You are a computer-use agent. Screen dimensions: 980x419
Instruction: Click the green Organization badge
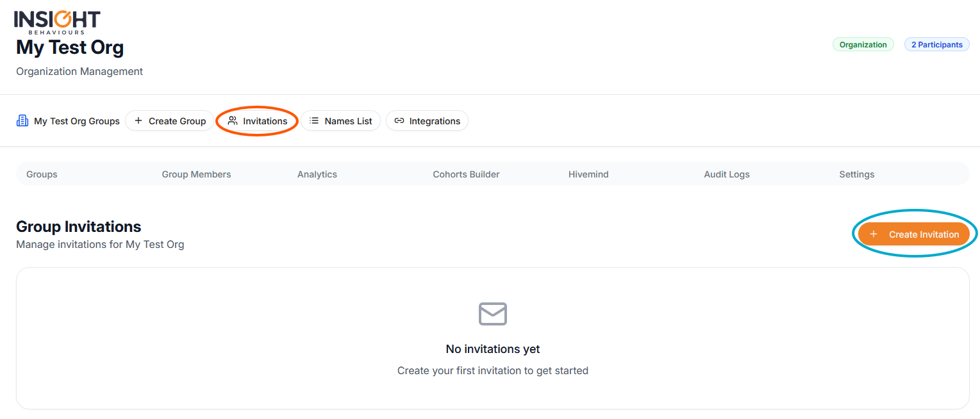(863, 45)
